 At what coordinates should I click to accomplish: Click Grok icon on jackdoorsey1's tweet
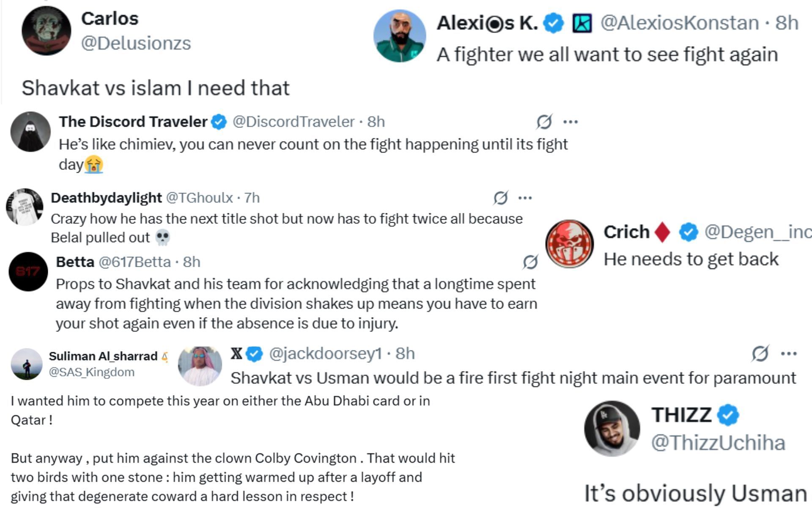pos(760,353)
